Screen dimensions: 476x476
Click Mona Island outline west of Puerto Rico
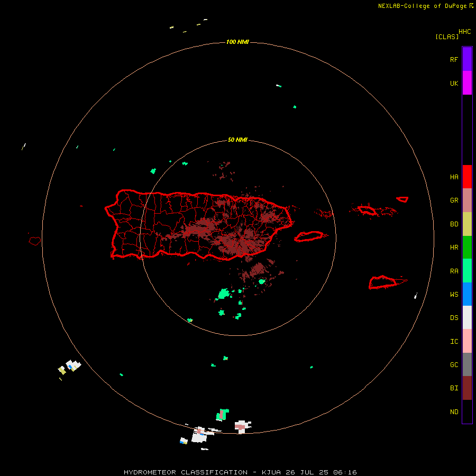point(35,241)
